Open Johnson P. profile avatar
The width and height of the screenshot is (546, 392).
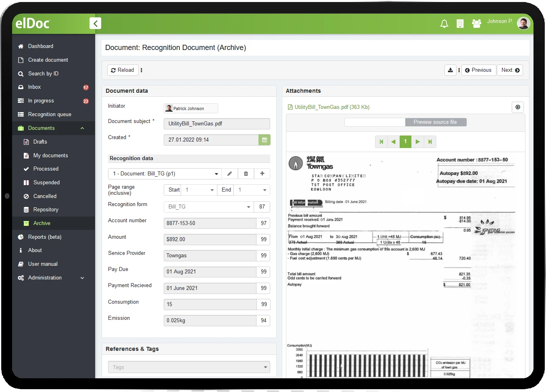coord(523,23)
